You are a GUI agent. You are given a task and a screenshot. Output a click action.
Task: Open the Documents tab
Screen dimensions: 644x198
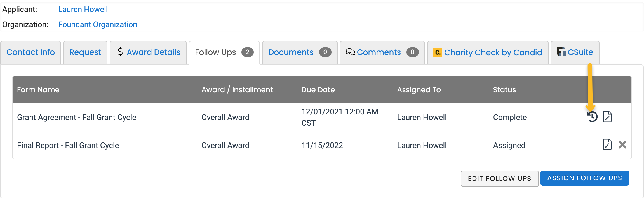click(291, 52)
